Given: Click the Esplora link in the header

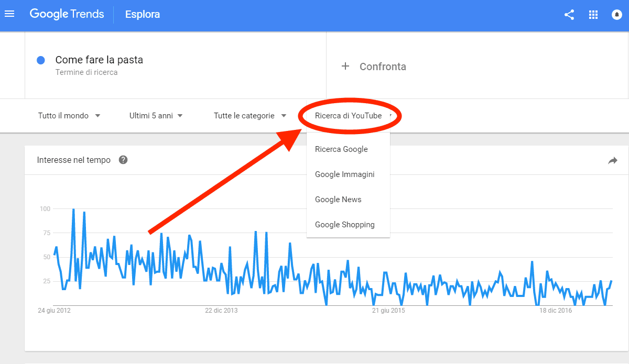Looking at the screenshot, I should pos(142,14).
